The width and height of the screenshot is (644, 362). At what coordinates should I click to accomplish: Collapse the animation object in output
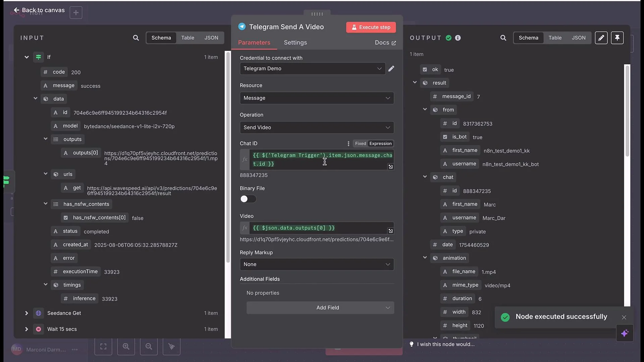click(425, 257)
